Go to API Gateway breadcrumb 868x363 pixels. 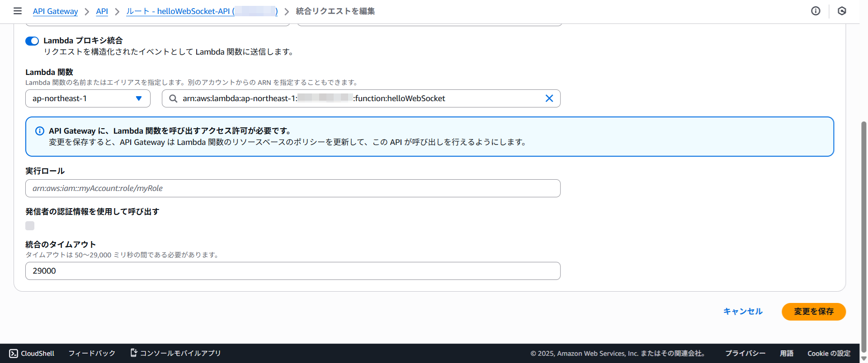click(x=55, y=11)
